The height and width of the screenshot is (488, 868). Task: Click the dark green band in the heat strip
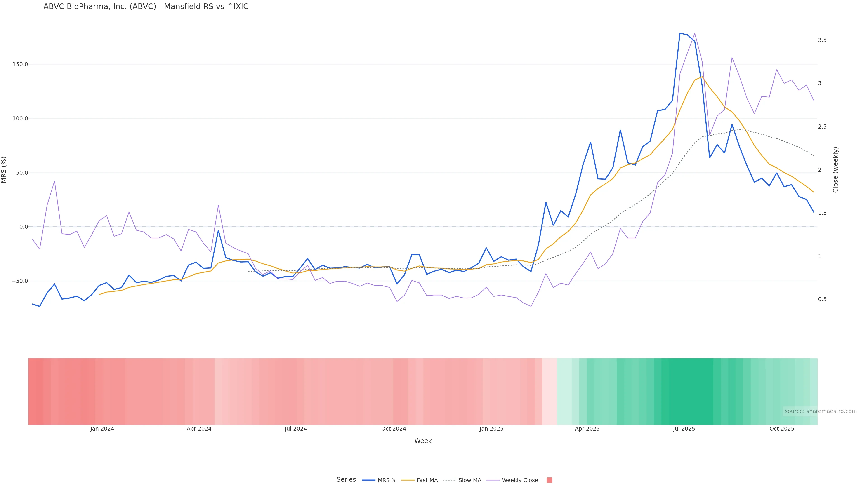pyautogui.click(x=691, y=391)
